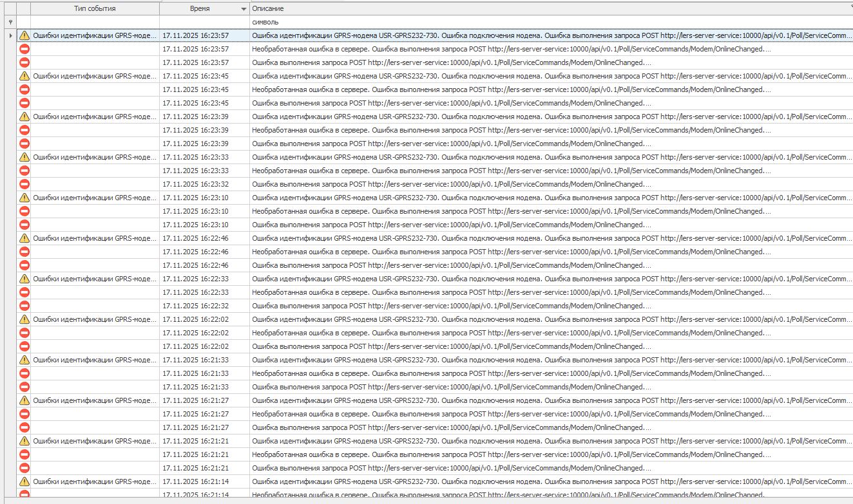Click warning icon of the 16:21:27 GPRS error

(x=24, y=400)
